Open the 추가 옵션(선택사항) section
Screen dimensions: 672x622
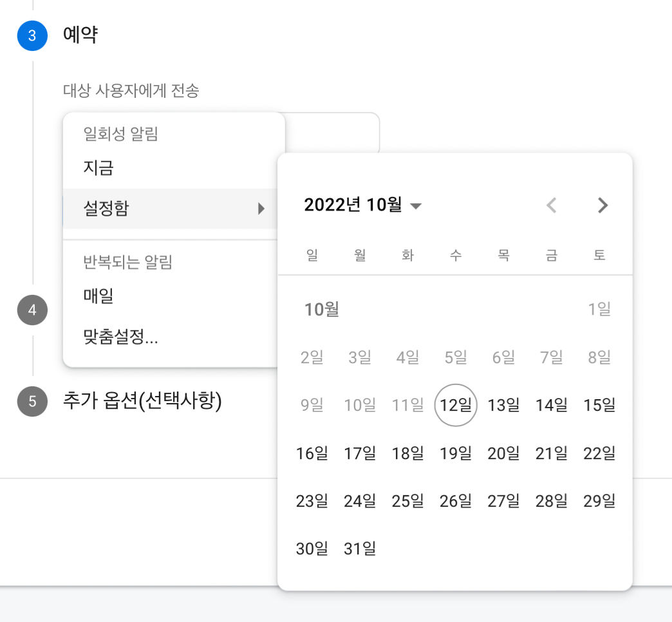(142, 401)
